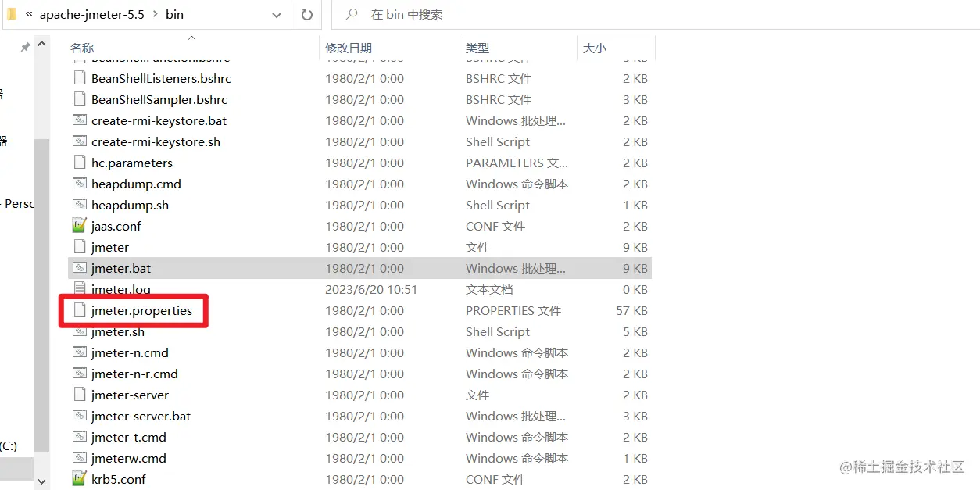This screenshot has height=490, width=980.
Task: Sort files by the 修改日期 column header
Action: tap(349, 48)
